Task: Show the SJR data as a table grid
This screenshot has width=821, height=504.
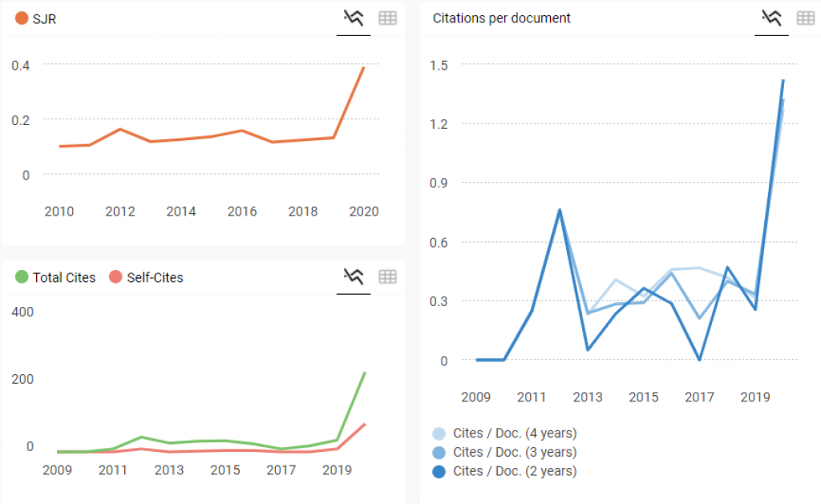Action: coord(387,18)
